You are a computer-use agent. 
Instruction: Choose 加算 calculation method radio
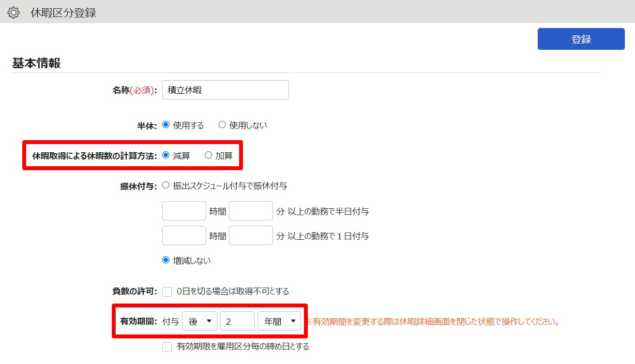click(208, 155)
